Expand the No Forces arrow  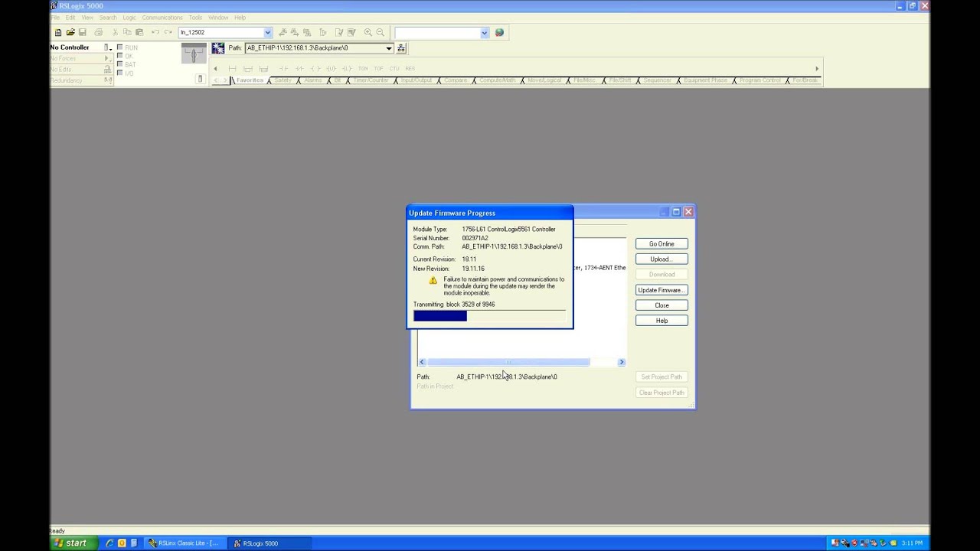(x=107, y=58)
